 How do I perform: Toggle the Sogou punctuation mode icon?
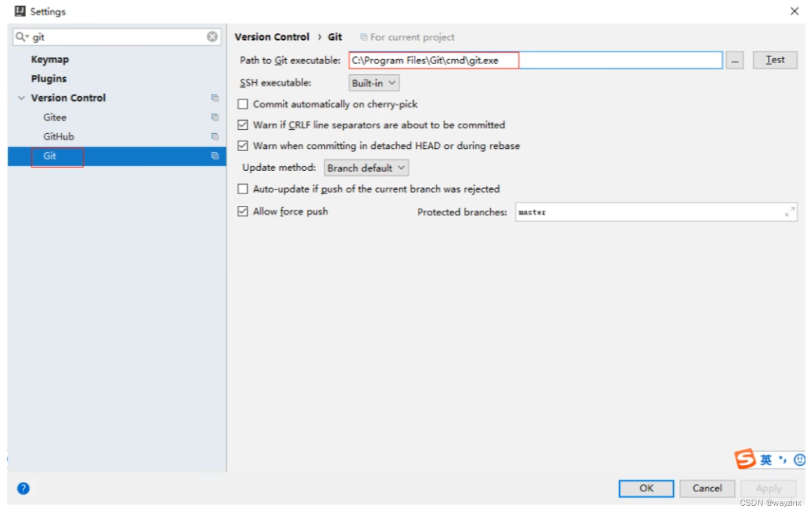point(782,460)
